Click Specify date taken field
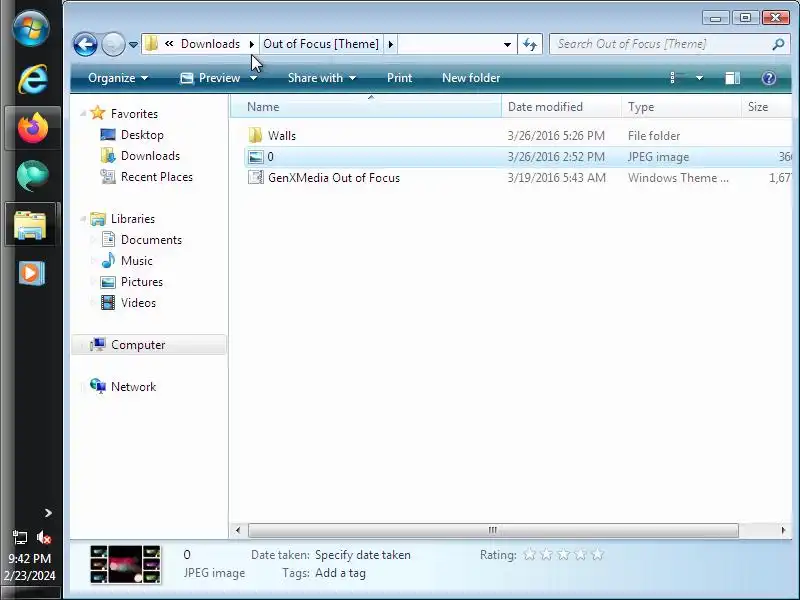The image size is (800, 600). 363,555
